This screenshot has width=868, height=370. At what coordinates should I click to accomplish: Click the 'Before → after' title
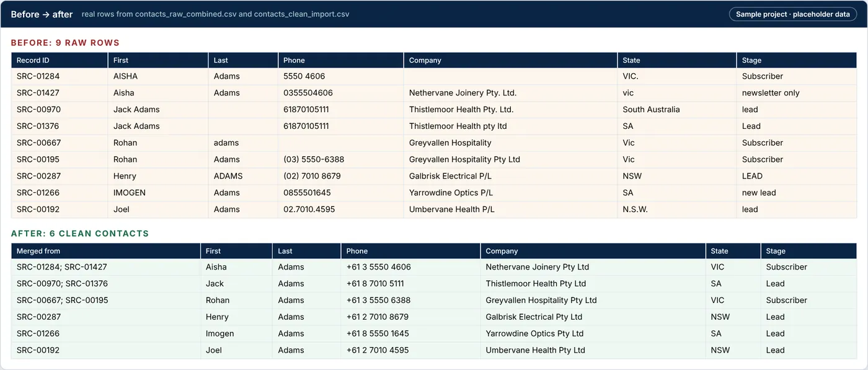[x=42, y=14]
